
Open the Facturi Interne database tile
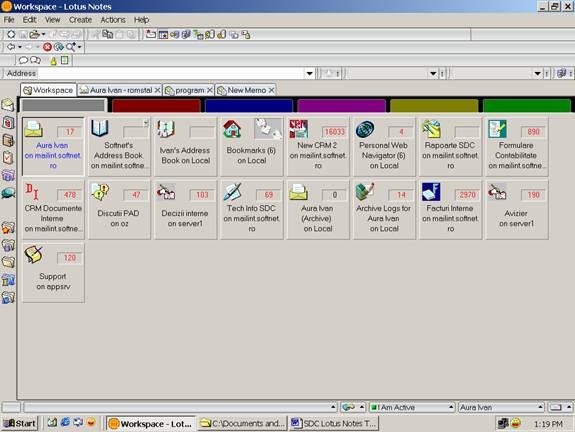pos(450,210)
